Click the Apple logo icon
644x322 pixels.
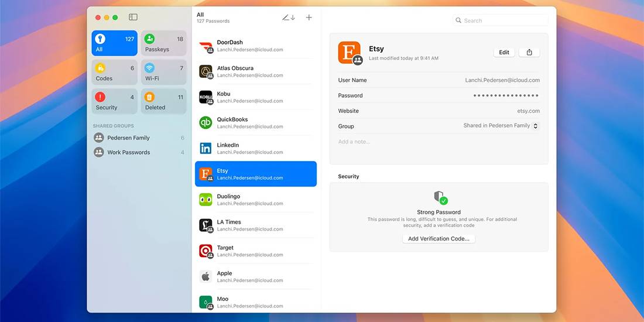(x=205, y=276)
